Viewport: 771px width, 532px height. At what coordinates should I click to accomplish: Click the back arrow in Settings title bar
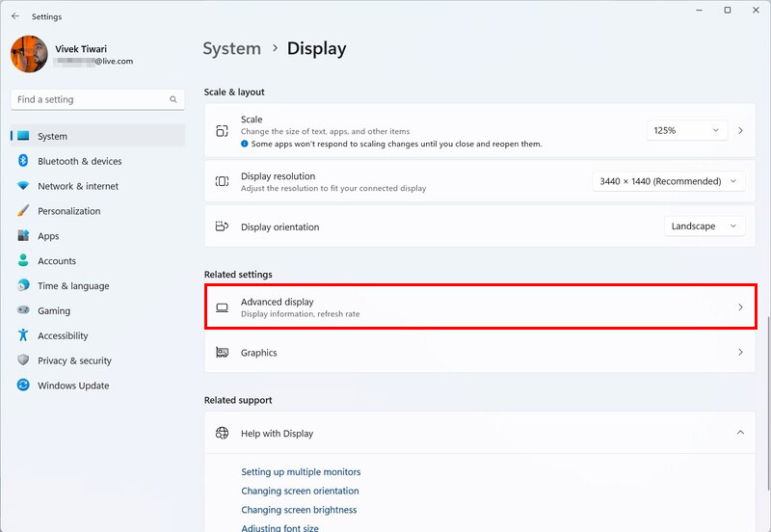15,16
